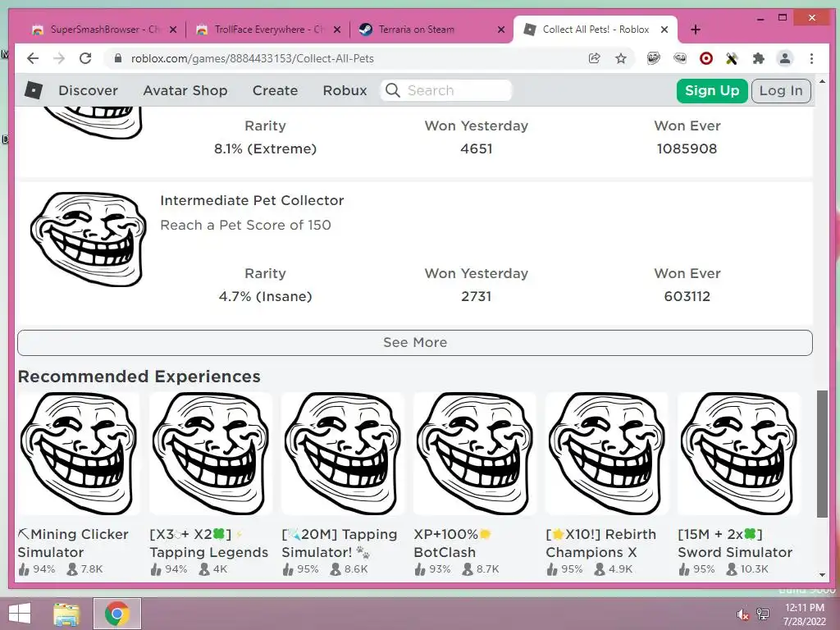840x630 pixels.
Task: Close the Terraria on Steam tab
Action: tap(501, 30)
